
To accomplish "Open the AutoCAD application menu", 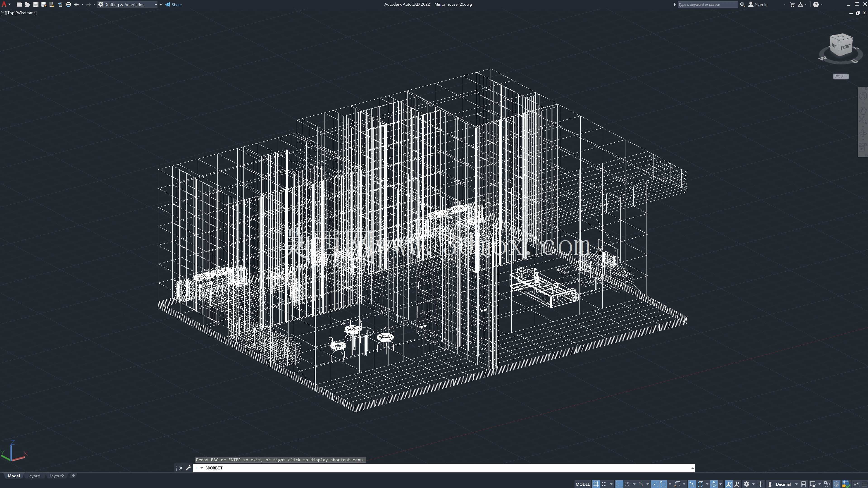I will click(4, 4).
